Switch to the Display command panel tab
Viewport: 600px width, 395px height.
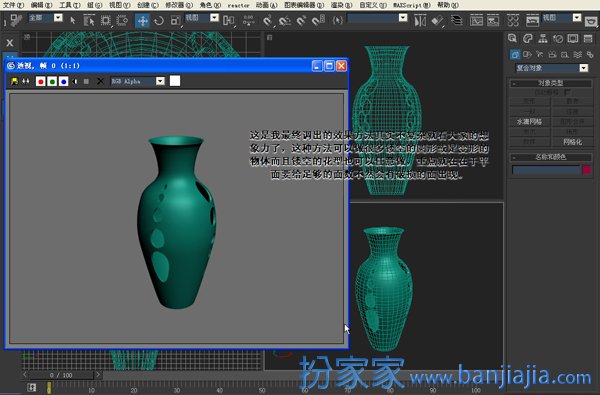[573, 38]
